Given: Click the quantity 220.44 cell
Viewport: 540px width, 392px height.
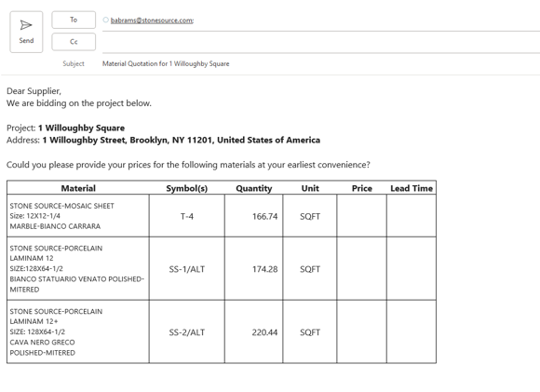Looking at the screenshot, I should click(x=254, y=332).
